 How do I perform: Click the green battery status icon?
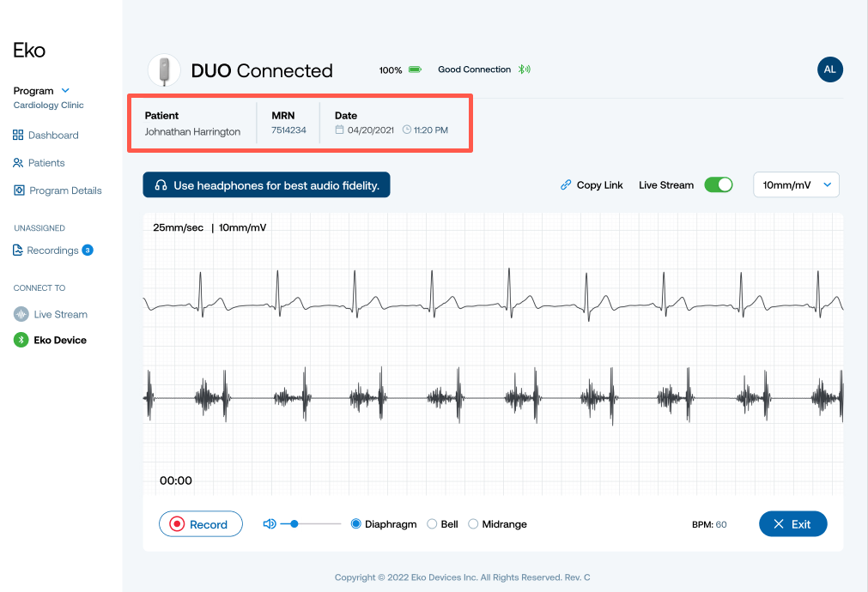(x=415, y=69)
